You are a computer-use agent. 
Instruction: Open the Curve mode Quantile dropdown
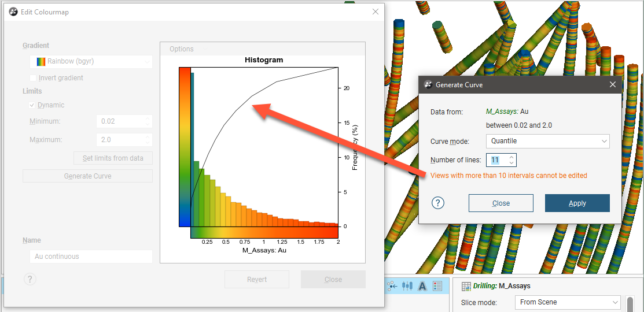(x=547, y=141)
